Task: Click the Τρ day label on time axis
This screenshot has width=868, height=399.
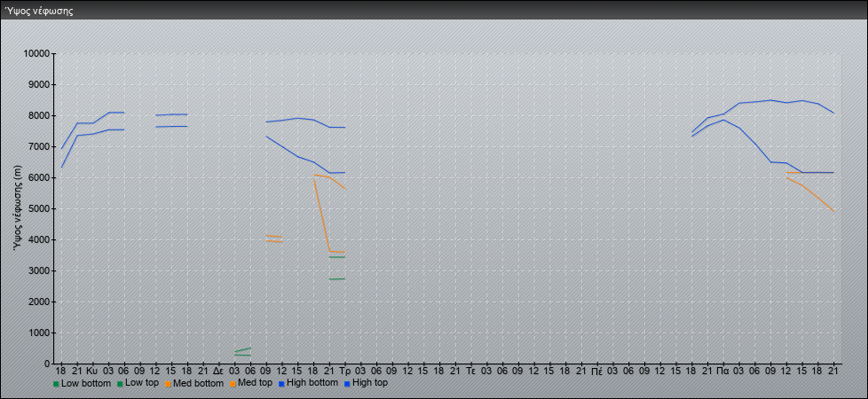Action: tap(344, 370)
